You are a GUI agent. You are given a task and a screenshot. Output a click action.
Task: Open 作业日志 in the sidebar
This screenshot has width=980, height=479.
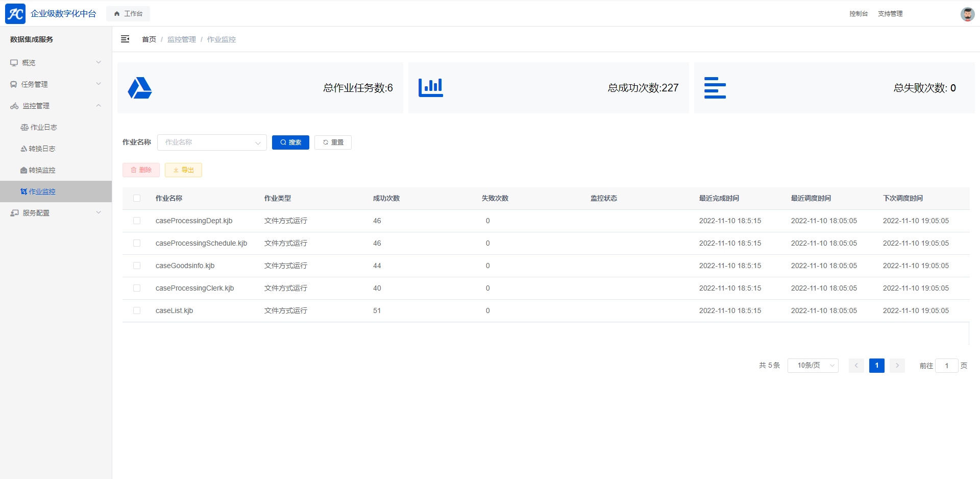[x=43, y=127]
